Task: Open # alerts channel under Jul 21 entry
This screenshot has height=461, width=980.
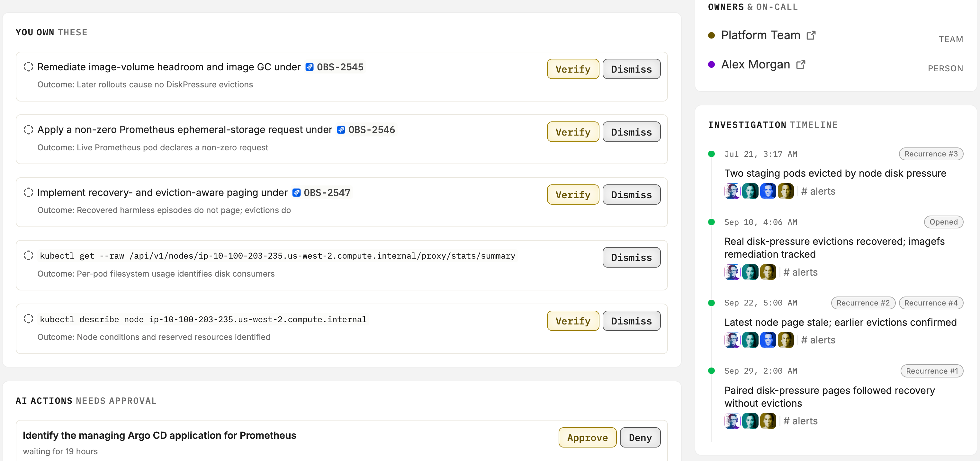Action: tap(818, 192)
